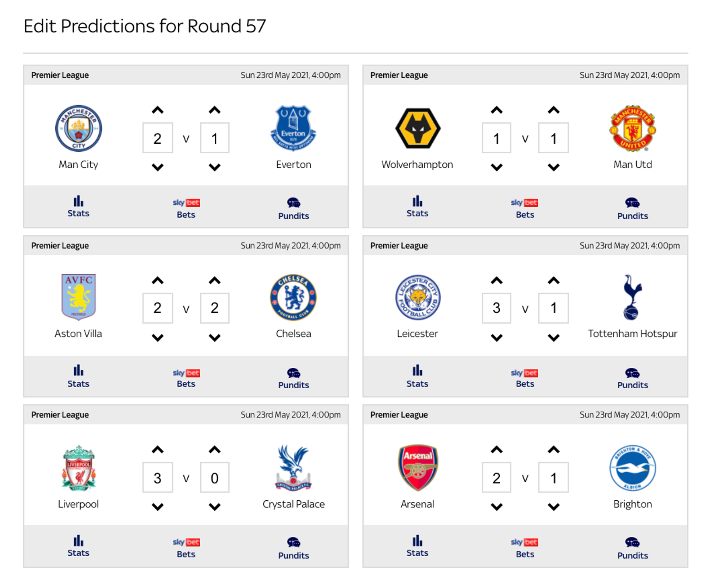Image resolution: width=707 pixels, height=588 pixels.
Task: Decrease Tottenham Hotspur predicted score
Action: pos(553,337)
